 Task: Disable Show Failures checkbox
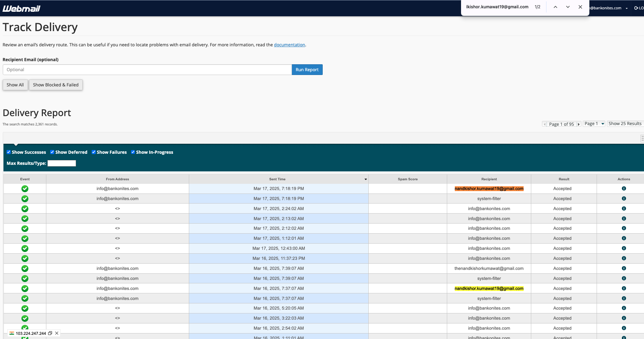click(94, 152)
